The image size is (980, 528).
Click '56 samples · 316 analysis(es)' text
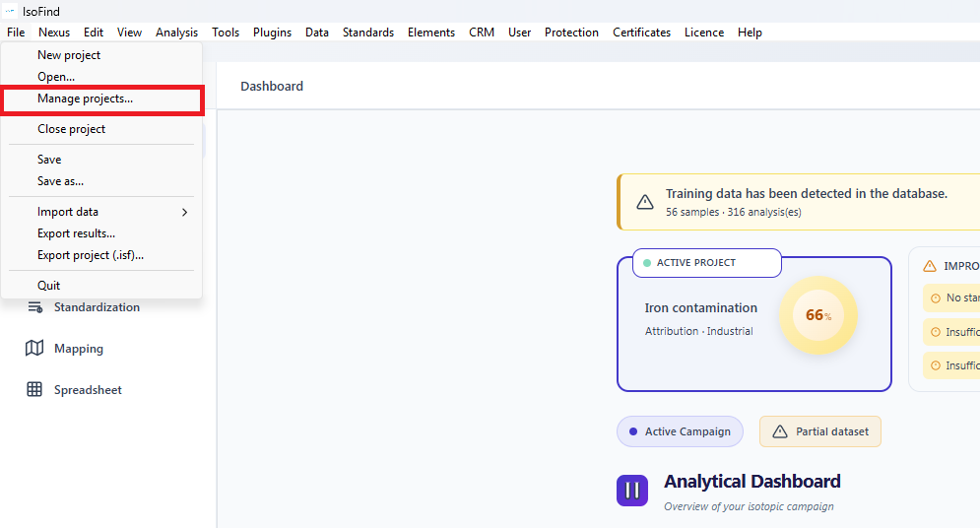[733, 212]
